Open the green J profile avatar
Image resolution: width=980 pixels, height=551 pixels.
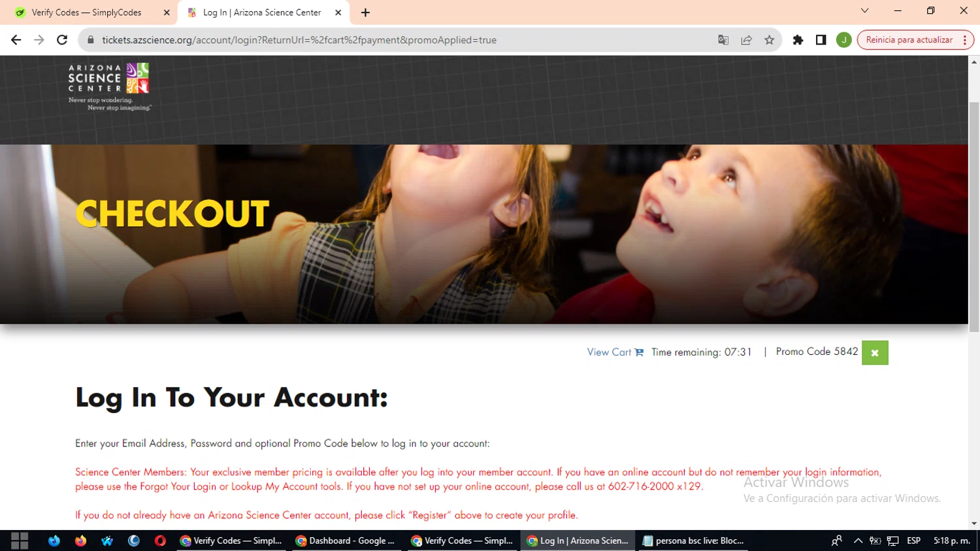(x=844, y=40)
